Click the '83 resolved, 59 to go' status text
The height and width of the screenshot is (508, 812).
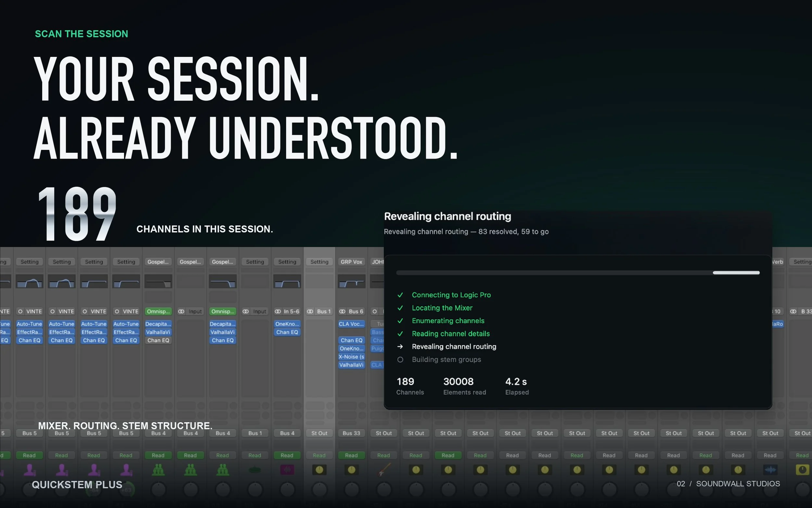(513, 231)
